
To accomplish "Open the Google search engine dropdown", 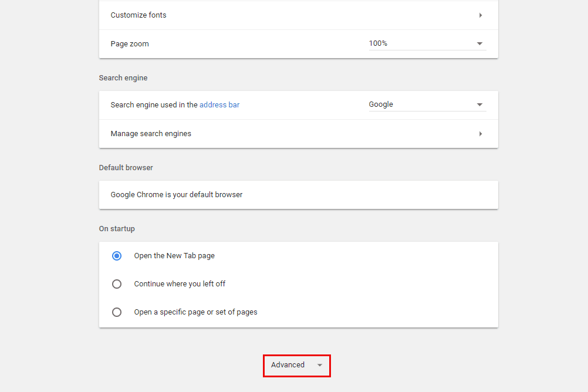I will pos(427,104).
